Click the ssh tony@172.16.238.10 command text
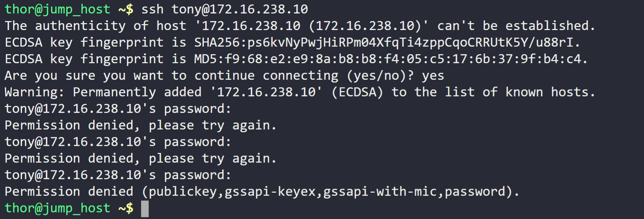Viewport: 644px width, 219px height. click(225, 9)
